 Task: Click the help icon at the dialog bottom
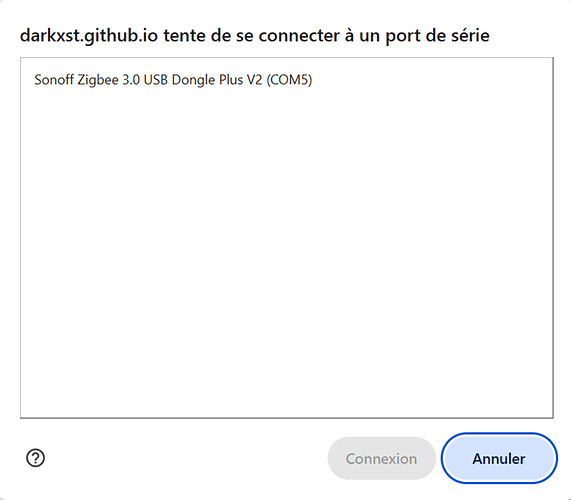(35, 458)
